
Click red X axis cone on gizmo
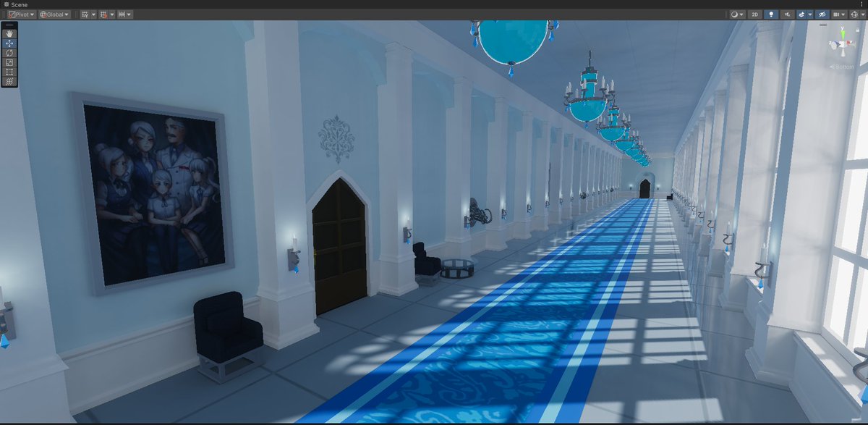click(x=849, y=43)
